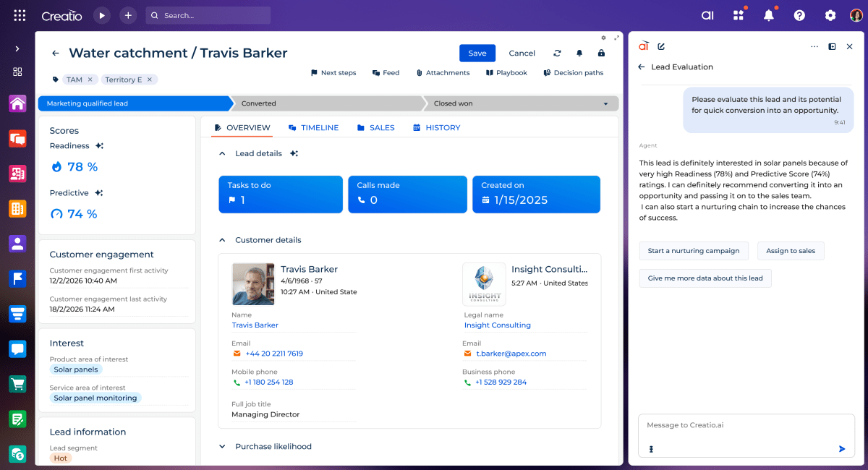Open the system settings gear icon

(x=830, y=15)
